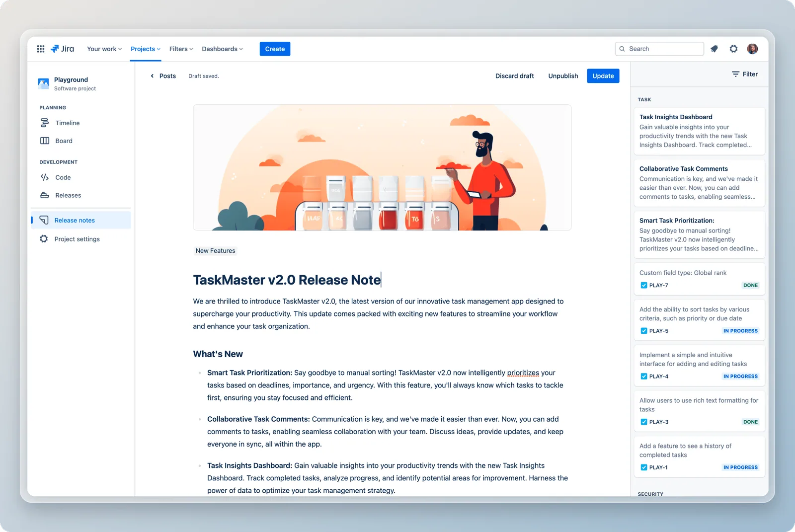The height and width of the screenshot is (532, 795).
Task: Click the Filter button label
Action: [750, 74]
